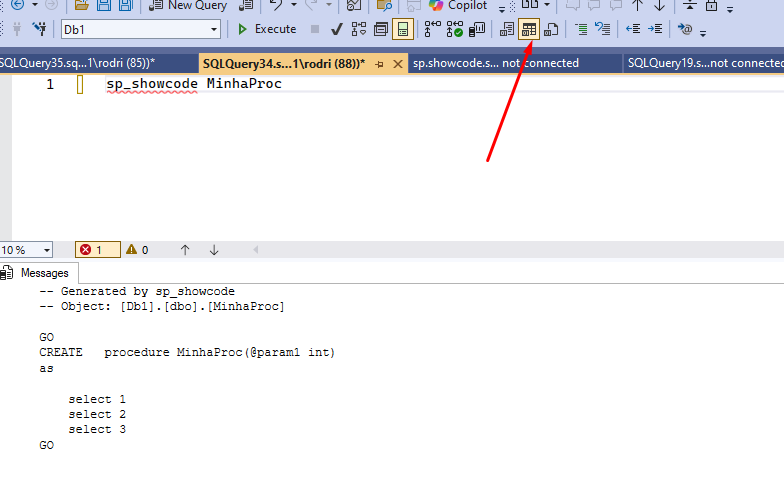Click on the sp_showcode text in editor
Image resolution: width=784 pixels, height=477 pixels.
[x=152, y=84]
